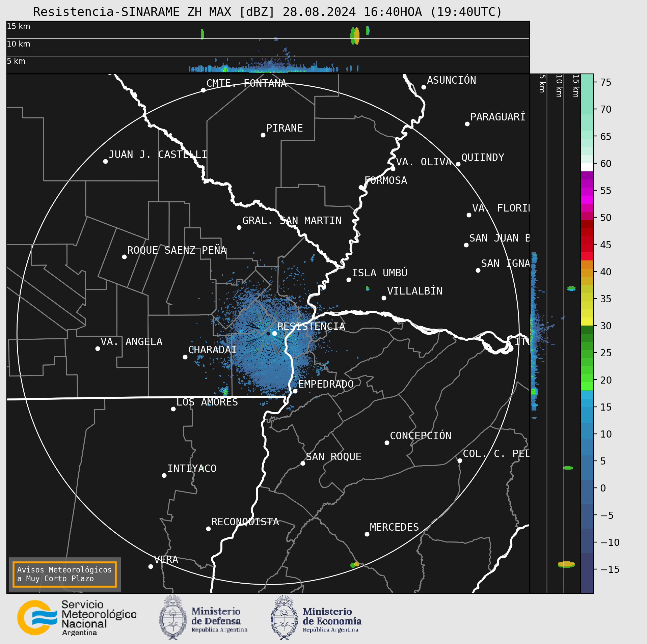Click the 15 km label in top cross-section
647x644 pixels.
click(x=19, y=26)
